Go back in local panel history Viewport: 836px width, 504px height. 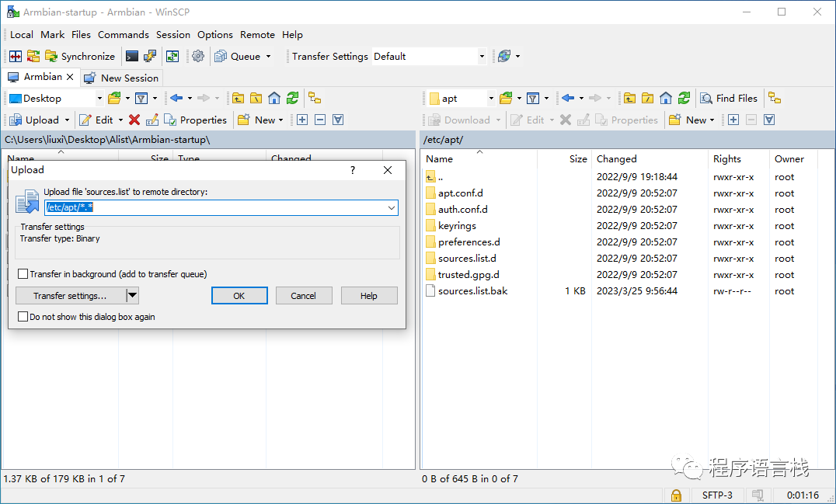pos(176,98)
